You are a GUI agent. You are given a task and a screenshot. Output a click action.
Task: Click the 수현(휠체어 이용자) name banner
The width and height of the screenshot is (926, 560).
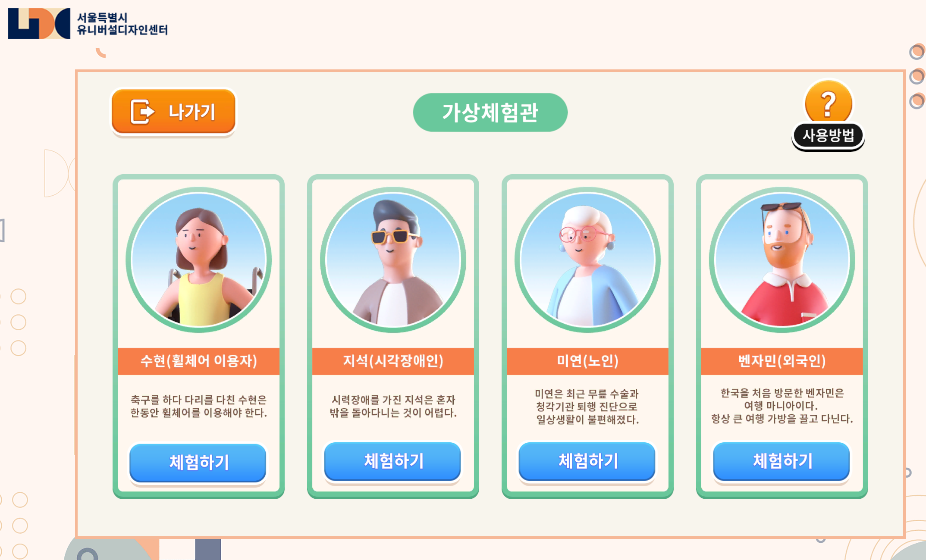coord(198,361)
